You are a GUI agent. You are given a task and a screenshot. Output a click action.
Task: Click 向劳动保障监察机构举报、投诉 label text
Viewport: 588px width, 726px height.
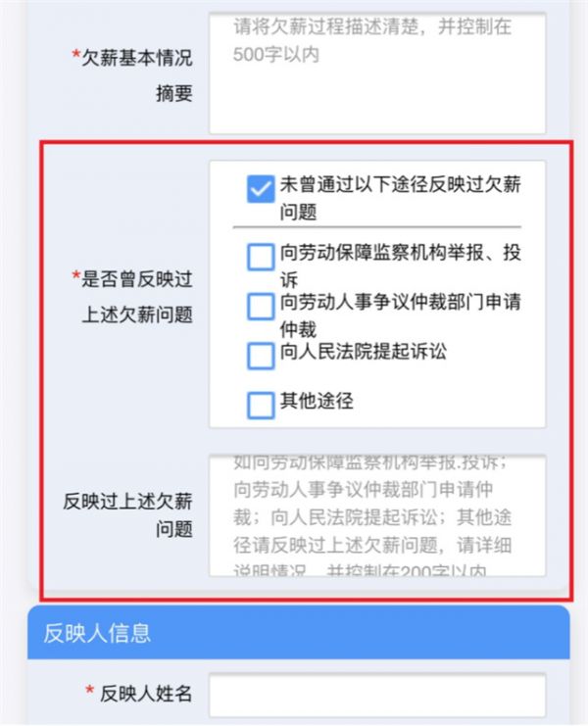[401, 266]
